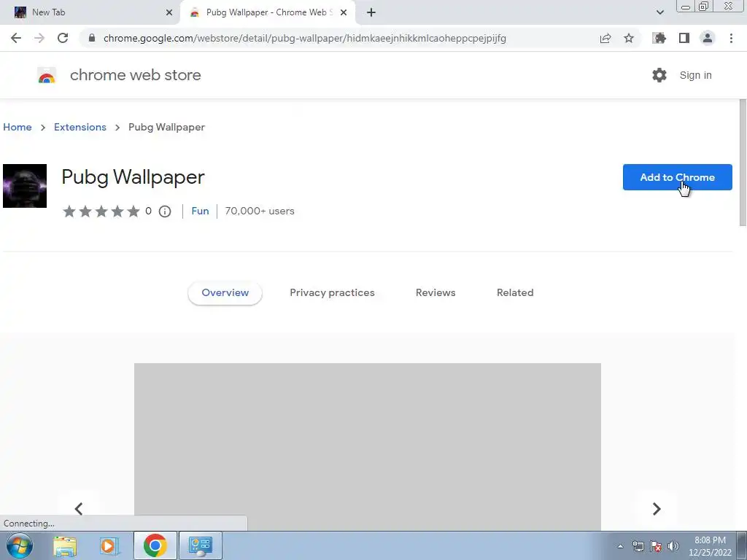Reload the page with refresh icon

pyautogui.click(x=63, y=38)
